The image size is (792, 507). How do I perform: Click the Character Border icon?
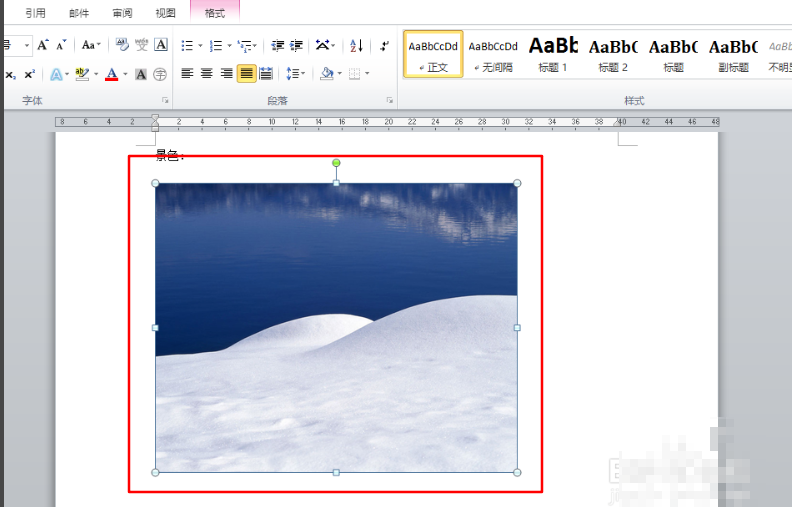point(161,45)
